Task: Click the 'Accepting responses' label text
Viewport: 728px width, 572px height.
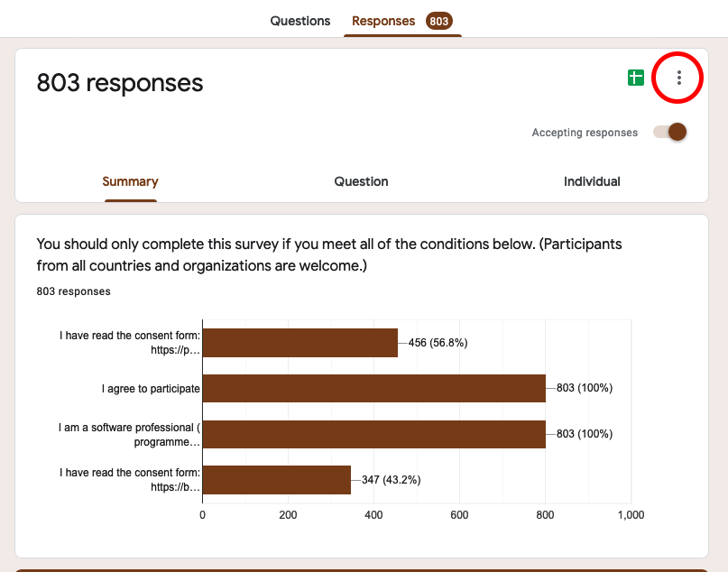Action: [585, 133]
